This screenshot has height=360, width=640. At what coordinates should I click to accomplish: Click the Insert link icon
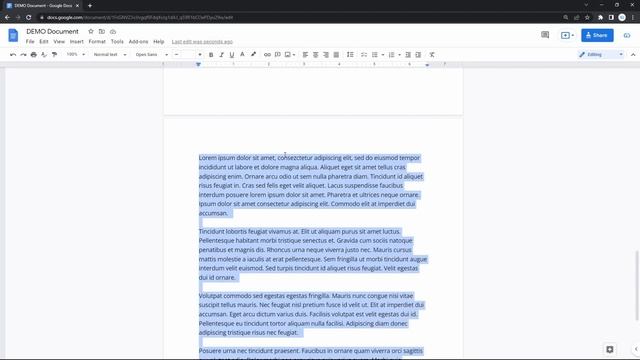[267, 55]
